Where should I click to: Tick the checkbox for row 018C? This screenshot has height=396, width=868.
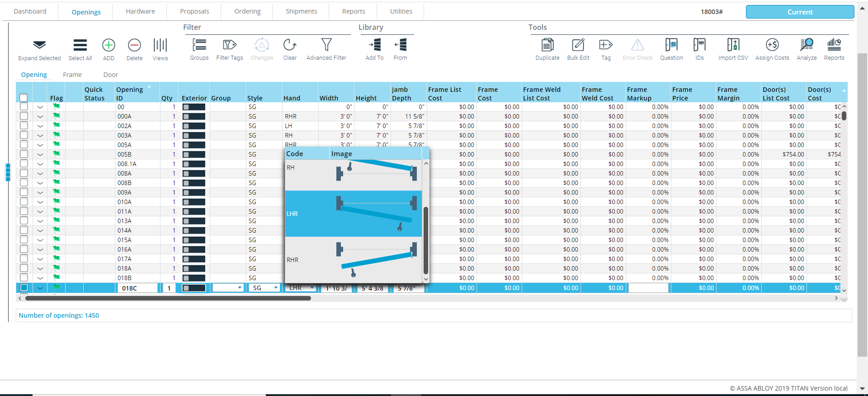pyautogui.click(x=24, y=288)
